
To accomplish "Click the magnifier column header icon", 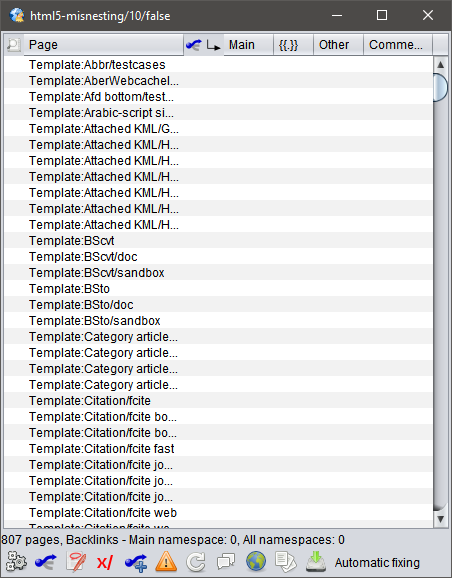I will pyautogui.click(x=14, y=45).
